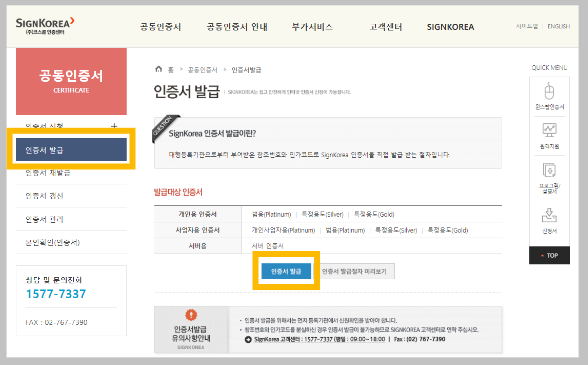588x365 pixels.
Task: Click 서버용 row header
Action: click(197, 246)
